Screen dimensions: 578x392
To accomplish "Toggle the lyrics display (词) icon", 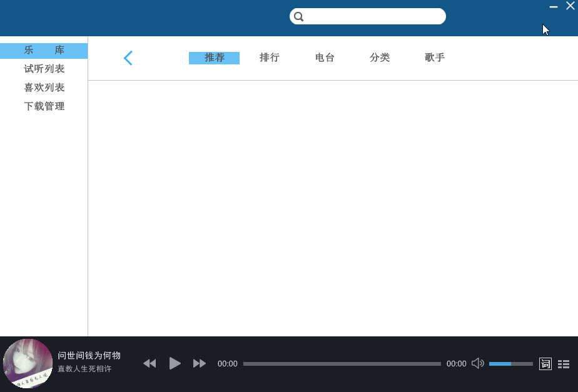I will point(545,364).
